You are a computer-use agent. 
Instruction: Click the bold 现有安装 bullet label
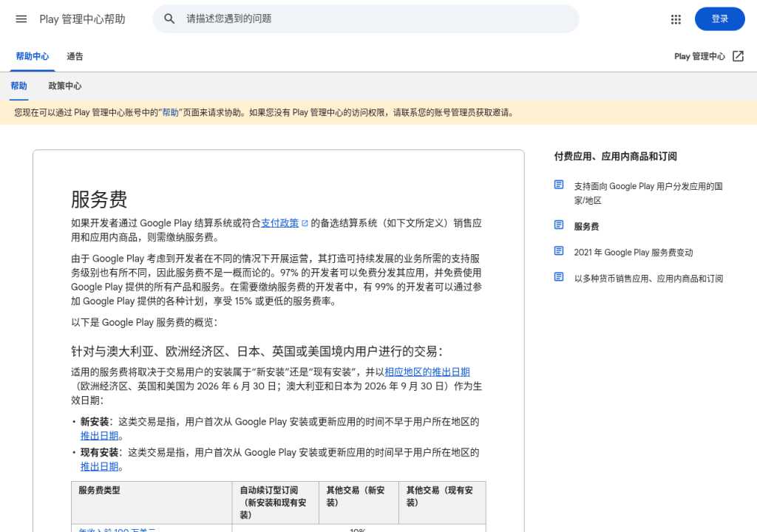100,452
